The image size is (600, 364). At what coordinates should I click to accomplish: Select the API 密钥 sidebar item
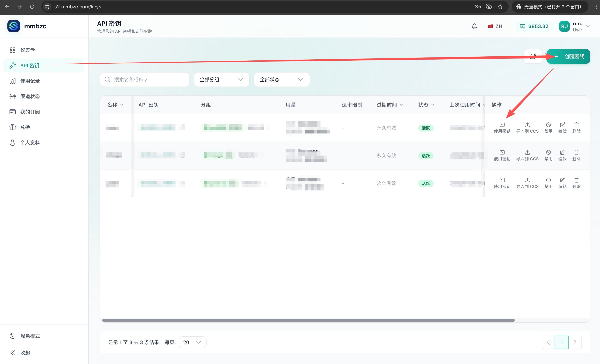coord(44,66)
